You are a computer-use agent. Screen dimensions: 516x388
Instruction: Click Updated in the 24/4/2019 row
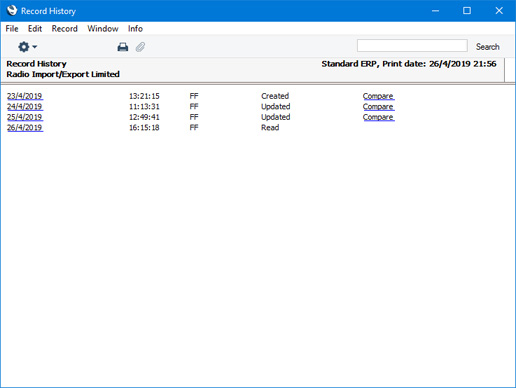tap(276, 107)
